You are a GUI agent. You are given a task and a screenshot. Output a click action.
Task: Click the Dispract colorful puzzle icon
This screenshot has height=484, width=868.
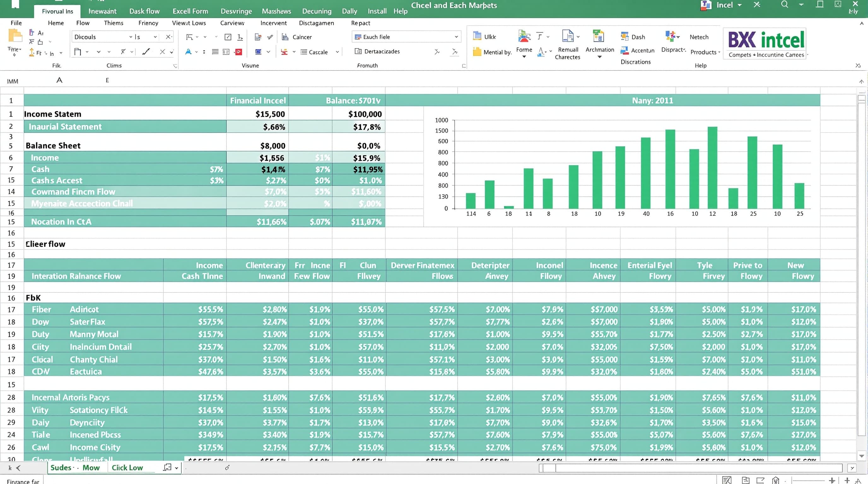[670, 36]
